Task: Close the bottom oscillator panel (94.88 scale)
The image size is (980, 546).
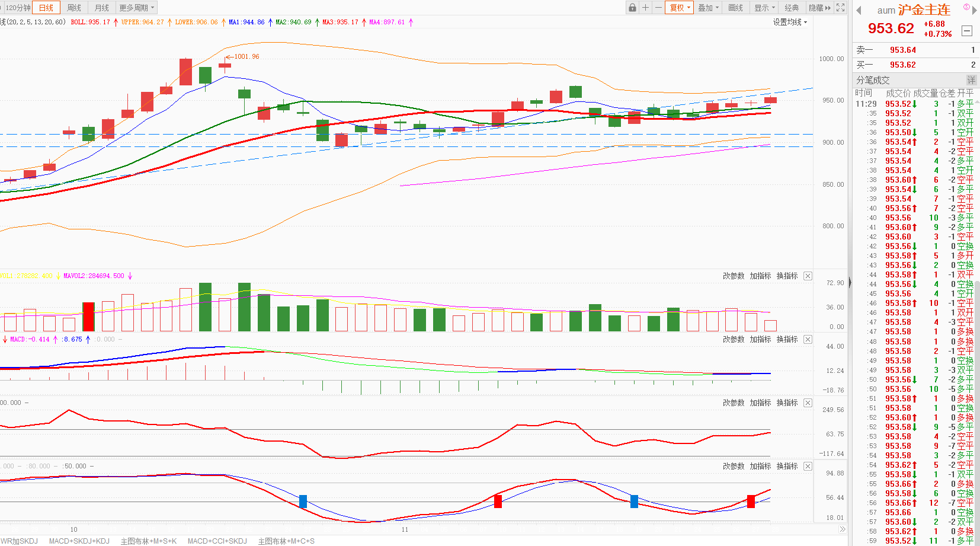Action: pyautogui.click(x=808, y=466)
